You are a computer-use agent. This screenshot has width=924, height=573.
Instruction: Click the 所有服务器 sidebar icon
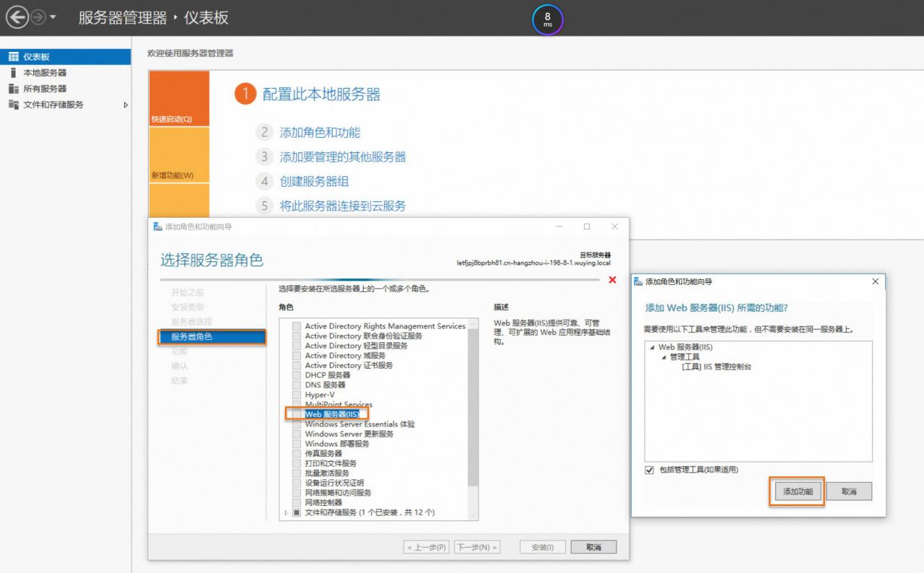click(13, 89)
